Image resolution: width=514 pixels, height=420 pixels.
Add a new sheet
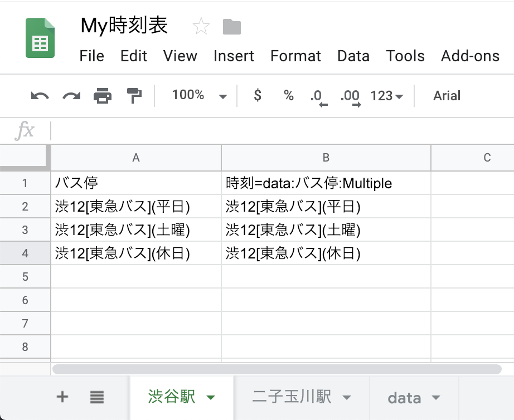[62, 398]
